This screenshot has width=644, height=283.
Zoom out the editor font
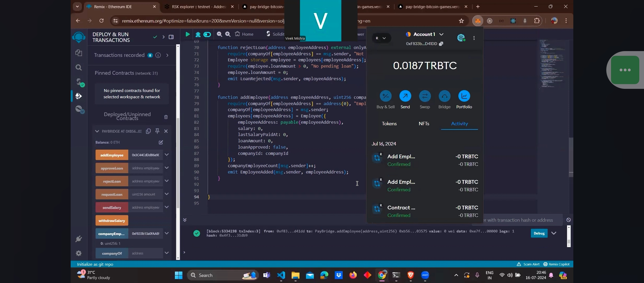click(x=219, y=34)
